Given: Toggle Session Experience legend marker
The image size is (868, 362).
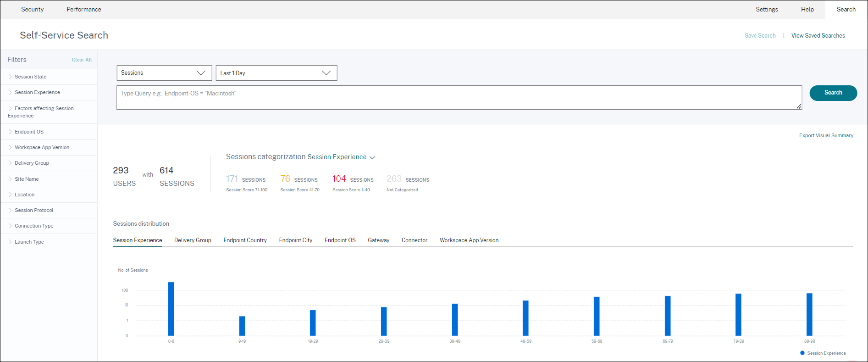Looking at the screenshot, I should (802, 353).
